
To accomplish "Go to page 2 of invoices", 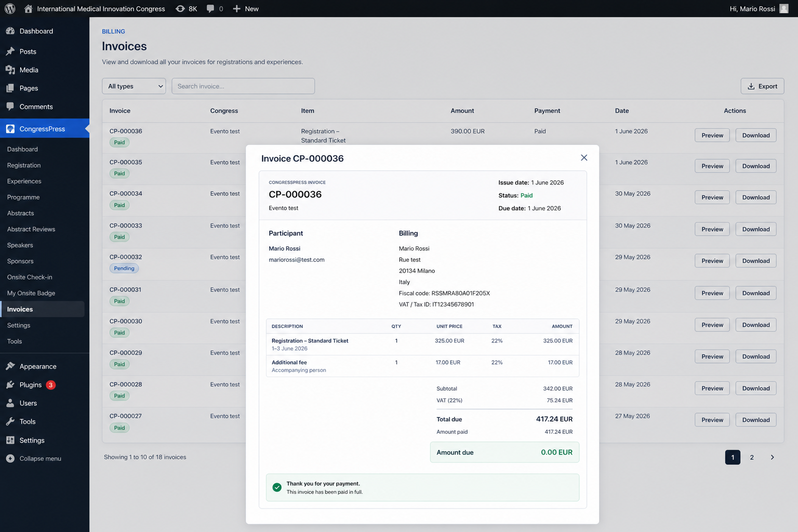I will point(752,457).
